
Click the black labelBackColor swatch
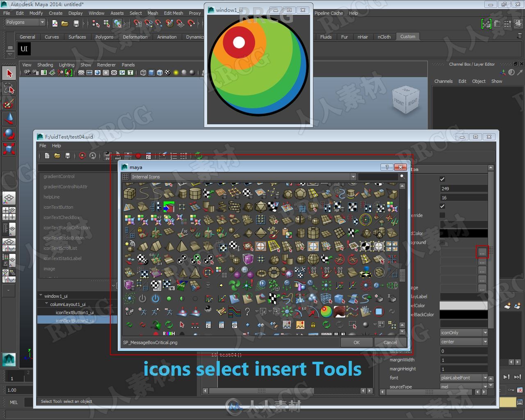pos(463,315)
